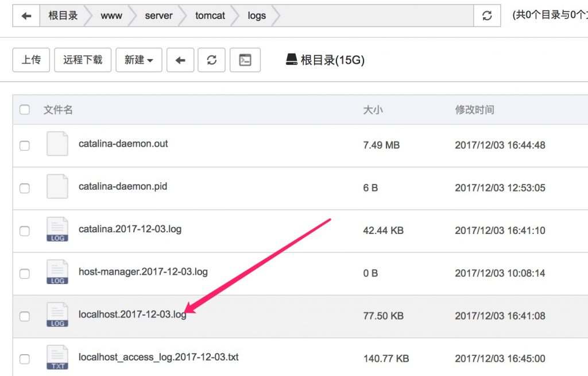The height and width of the screenshot is (376, 588).
Task: Jump to the server breadcrumb segment
Action: pos(158,16)
